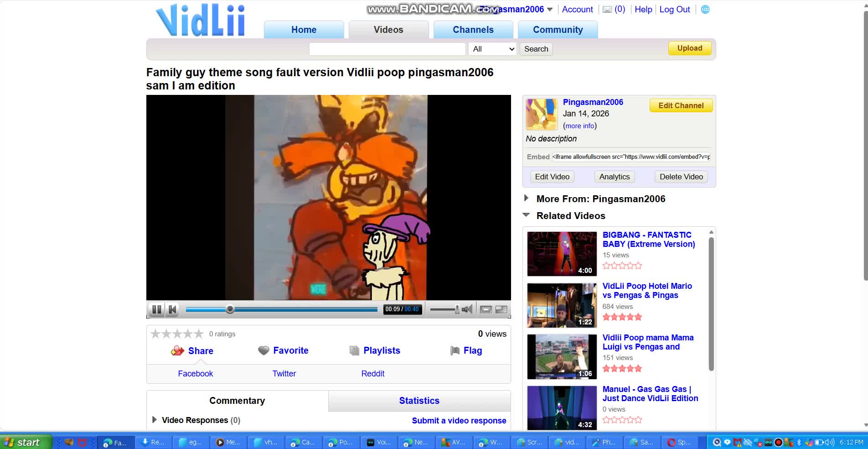Click the globe language icon top right

(705, 9)
